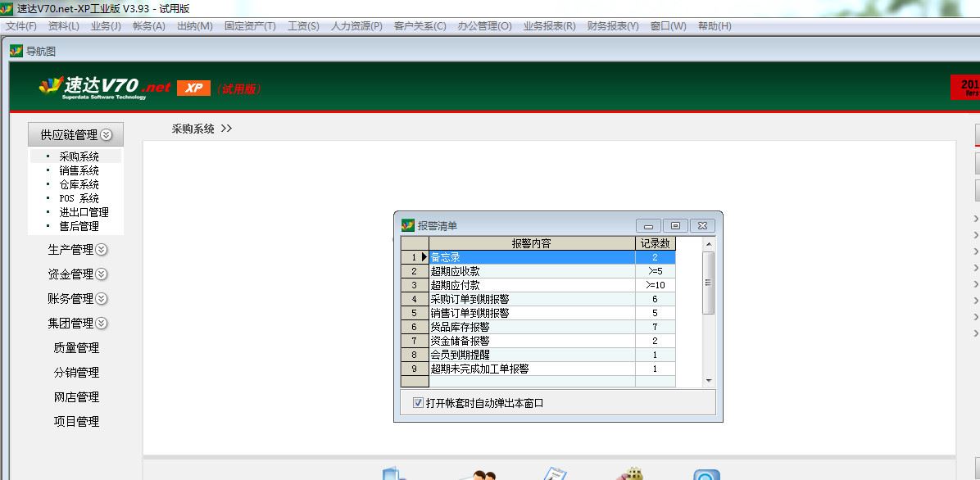Click the 采购系统 >> heading
This screenshot has height=480, width=980.
click(202, 129)
